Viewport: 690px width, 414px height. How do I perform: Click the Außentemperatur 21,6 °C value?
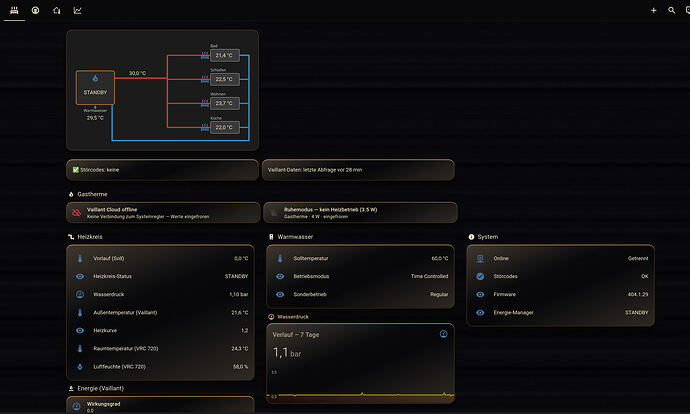pyautogui.click(x=240, y=312)
